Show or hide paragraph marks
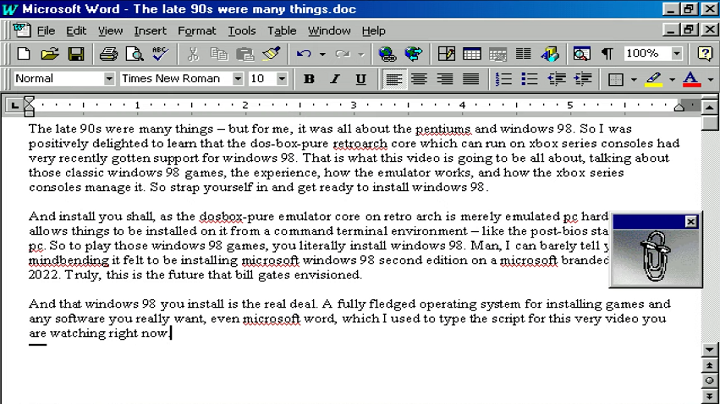Viewport: 720px width, 404px height. (607, 54)
